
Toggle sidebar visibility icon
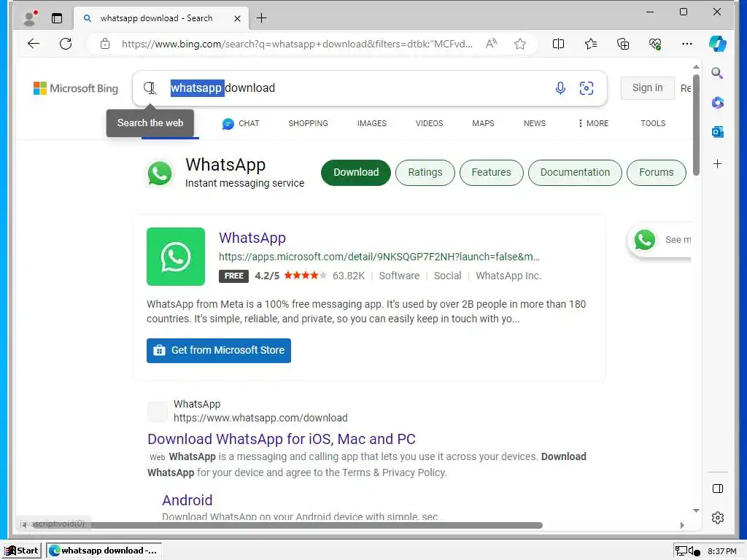(718, 489)
